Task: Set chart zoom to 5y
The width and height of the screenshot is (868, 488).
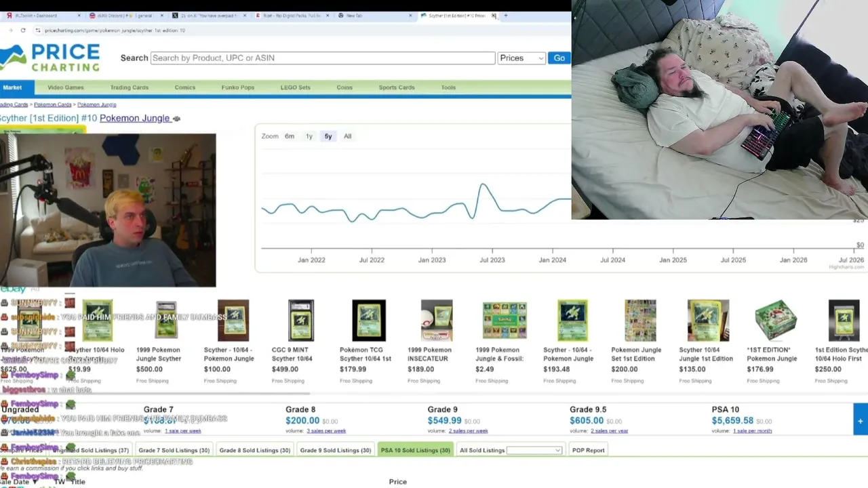Action: tap(328, 136)
